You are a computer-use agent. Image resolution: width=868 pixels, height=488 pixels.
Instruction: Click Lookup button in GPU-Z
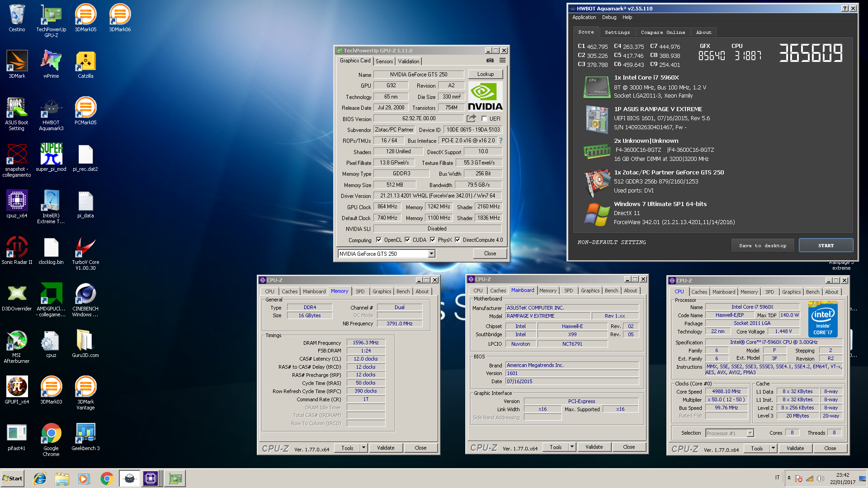tap(486, 74)
